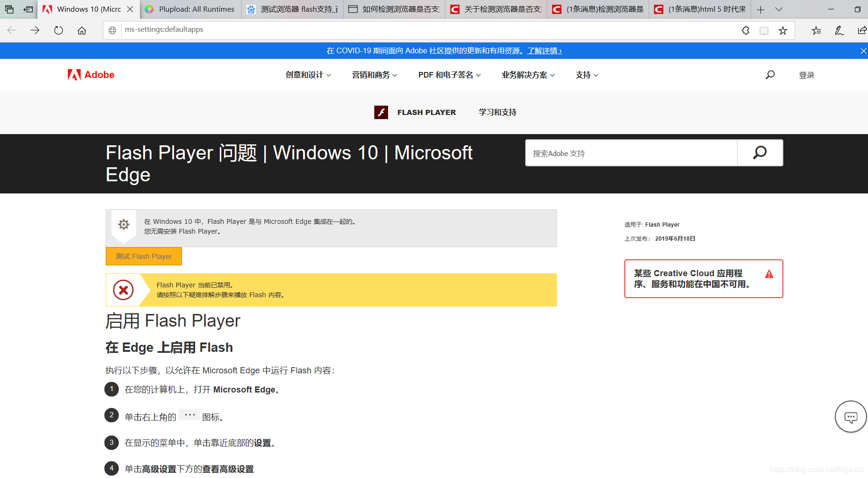Enable reading view icon in address bar
This screenshot has height=478, width=868.
764,30
